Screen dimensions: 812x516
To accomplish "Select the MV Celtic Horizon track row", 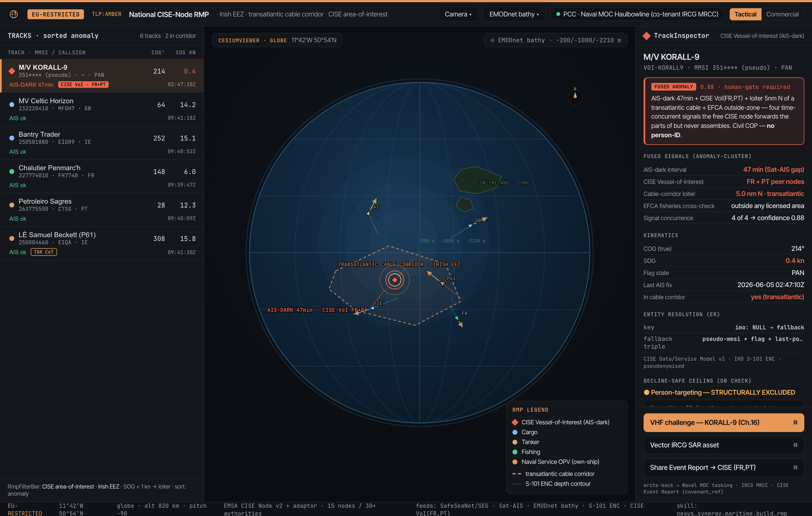I will point(102,109).
